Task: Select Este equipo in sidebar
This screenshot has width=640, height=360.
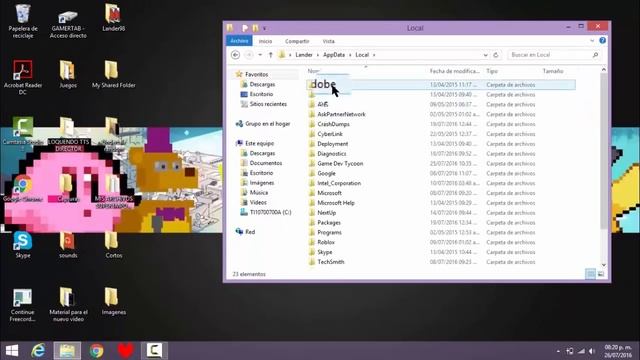Action: pos(259,143)
